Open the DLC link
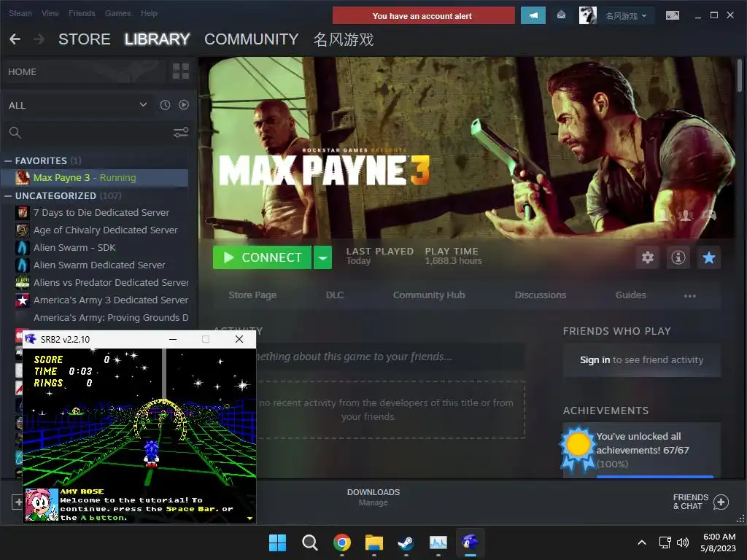 334,295
